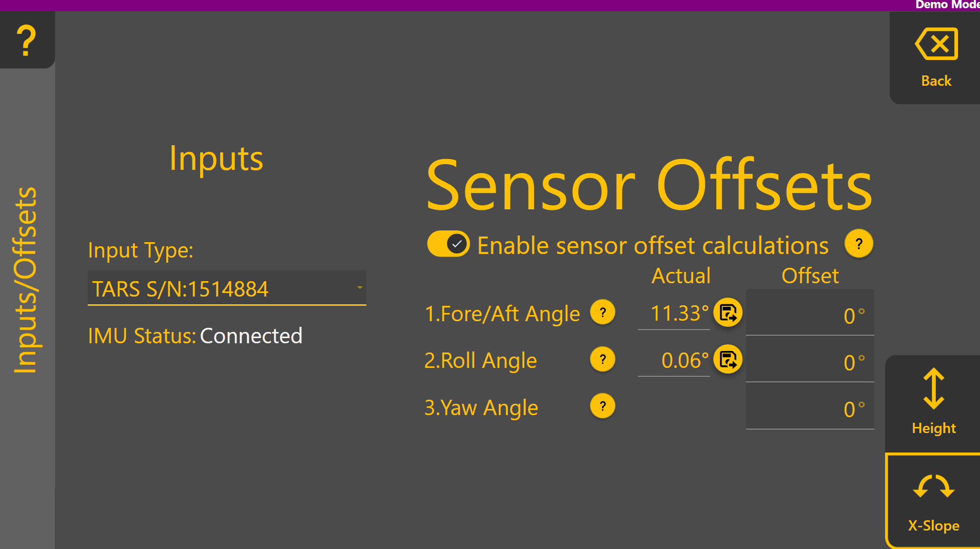The image size is (980, 549).
Task: Click the Roll Angle offset field
Action: (x=810, y=362)
